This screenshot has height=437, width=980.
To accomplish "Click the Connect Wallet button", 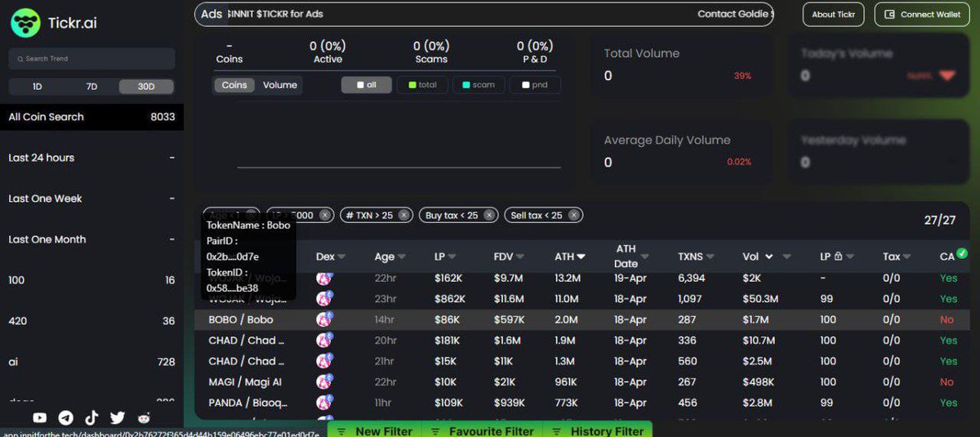I will tap(923, 14).
